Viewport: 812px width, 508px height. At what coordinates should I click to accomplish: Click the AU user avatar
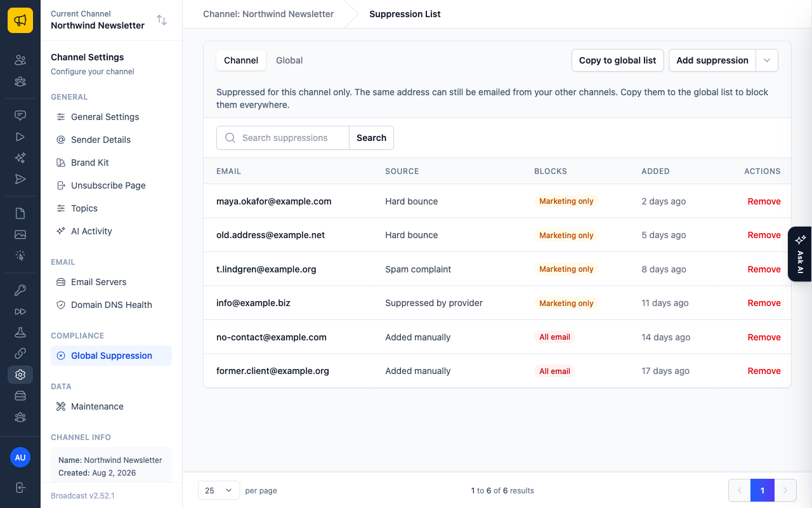pyautogui.click(x=20, y=457)
